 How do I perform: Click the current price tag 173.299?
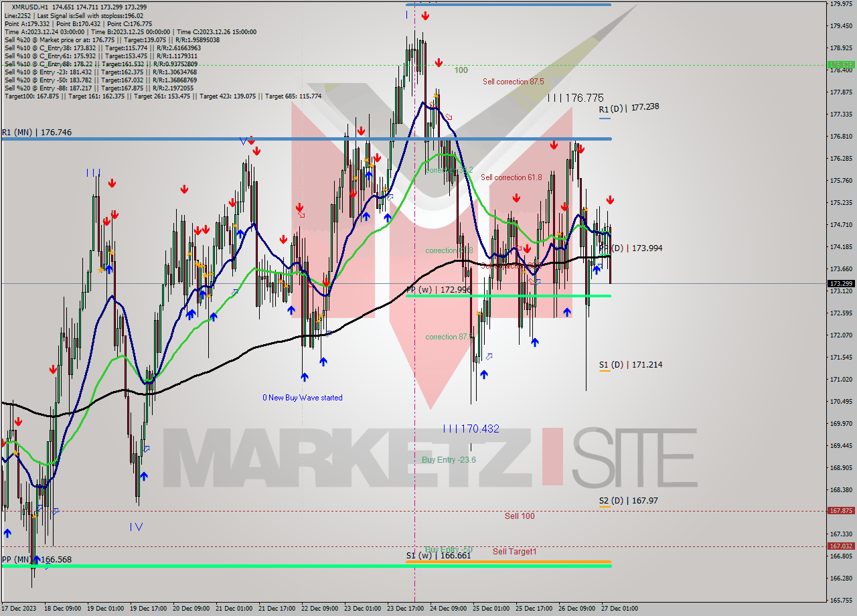[x=840, y=284]
